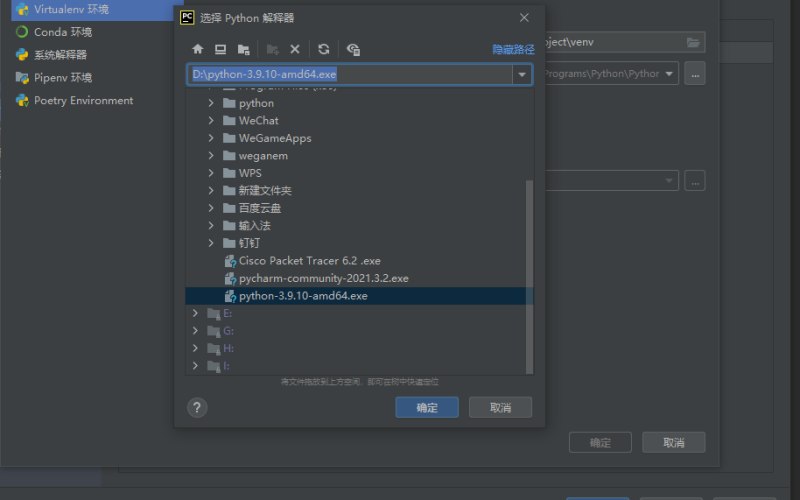Click the lower ... browse button in background
The height and width of the screenshot is (500, 800).
pyautogui.click(x=695, y=181)
